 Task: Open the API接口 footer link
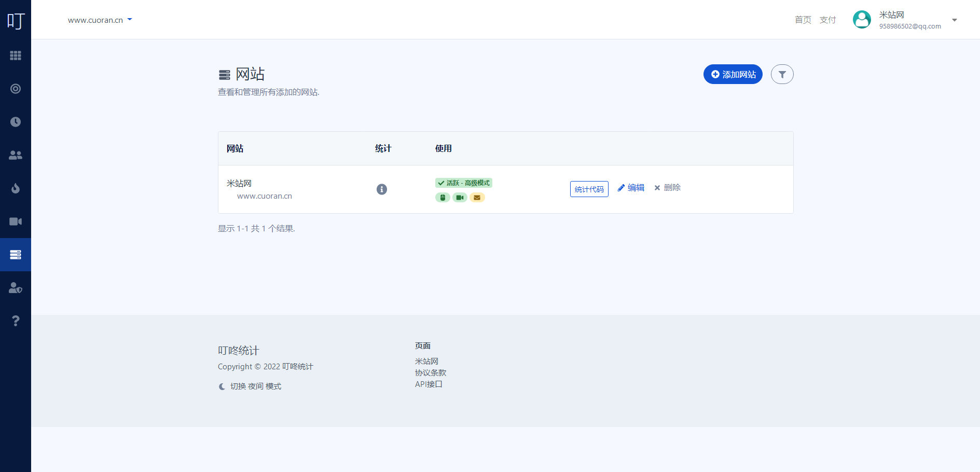click(x=429, y=384)
